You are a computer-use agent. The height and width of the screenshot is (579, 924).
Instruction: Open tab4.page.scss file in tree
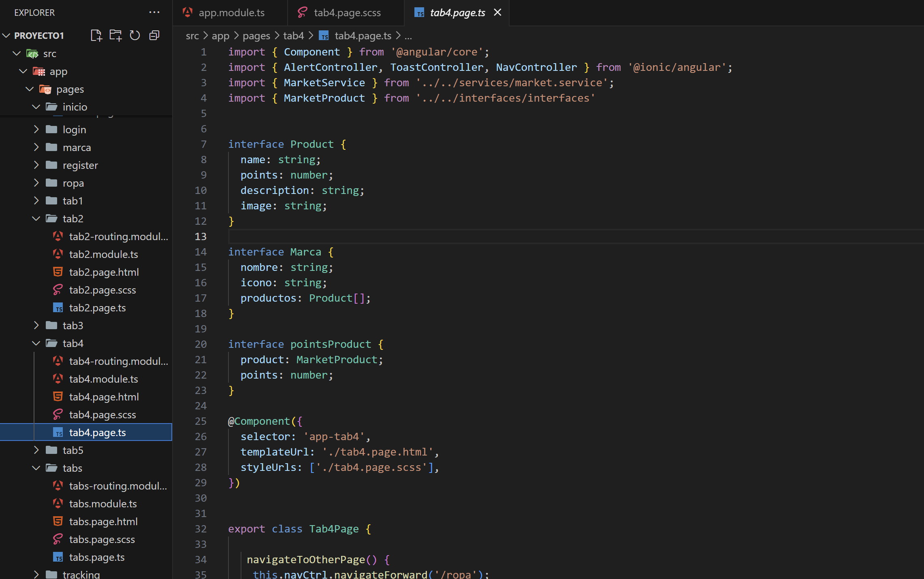pyautogui.click(x=102, y=415)
